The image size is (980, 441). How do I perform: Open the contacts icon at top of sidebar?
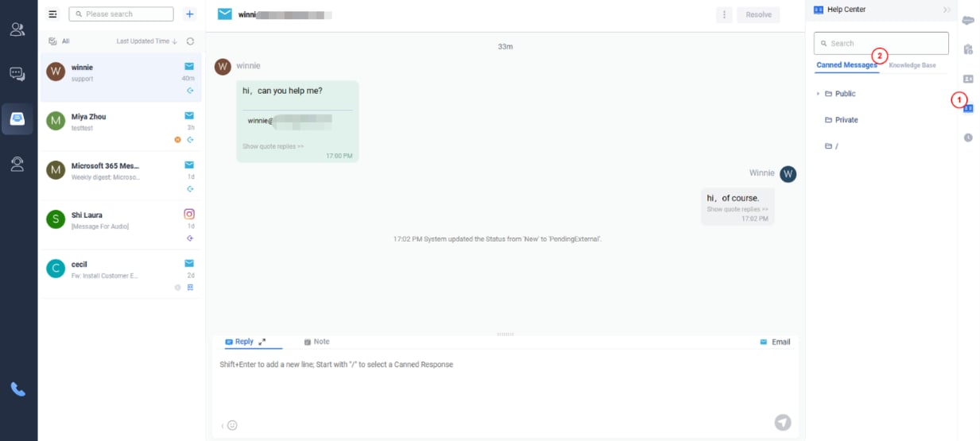[17, 30]
